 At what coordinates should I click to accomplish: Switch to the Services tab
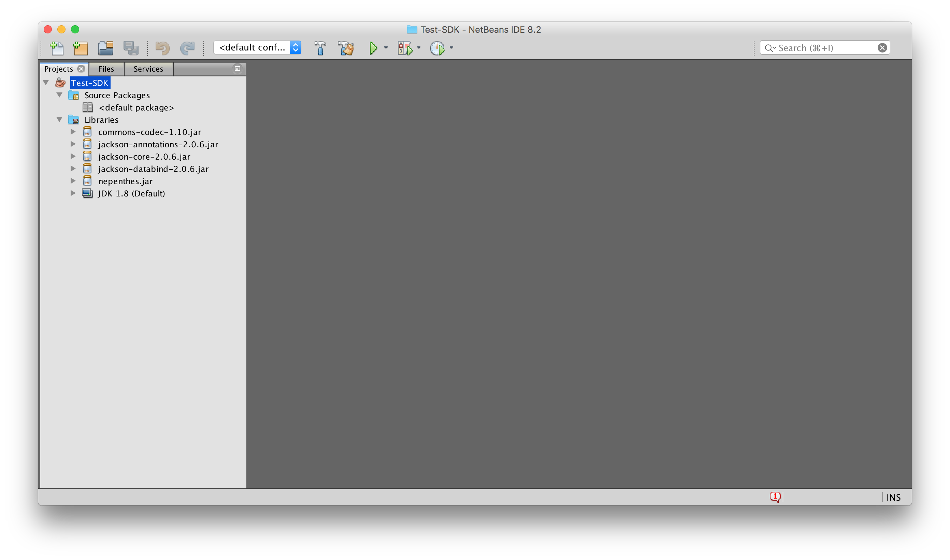pyautogui.click(x=148, y=69)
